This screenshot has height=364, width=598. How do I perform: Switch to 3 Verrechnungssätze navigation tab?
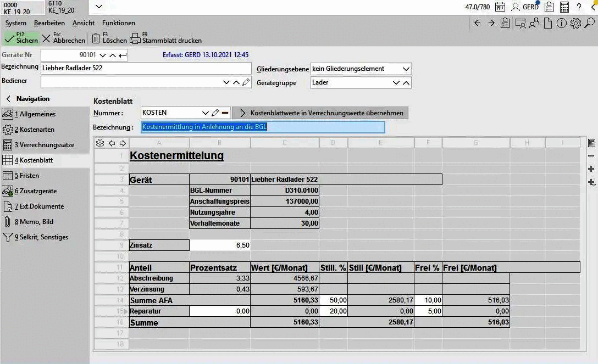tap(45, 145)
